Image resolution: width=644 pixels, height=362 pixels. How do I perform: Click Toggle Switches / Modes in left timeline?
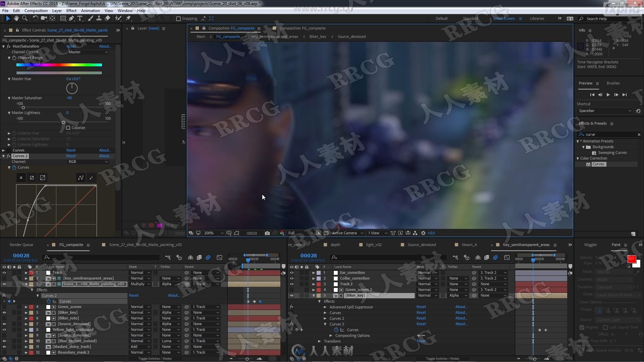(155, 359)
